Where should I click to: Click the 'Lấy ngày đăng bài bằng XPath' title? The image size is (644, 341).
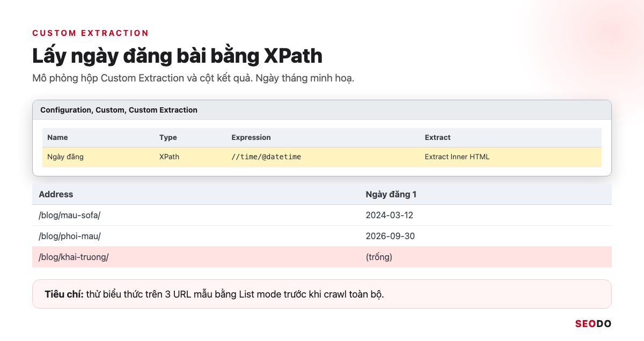coord(177,56)
